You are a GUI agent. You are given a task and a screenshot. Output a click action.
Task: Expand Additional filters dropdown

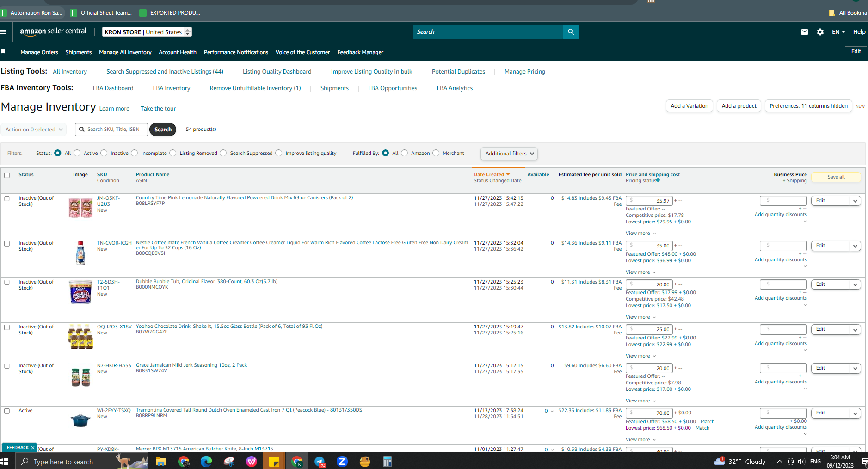pos(509,154)
